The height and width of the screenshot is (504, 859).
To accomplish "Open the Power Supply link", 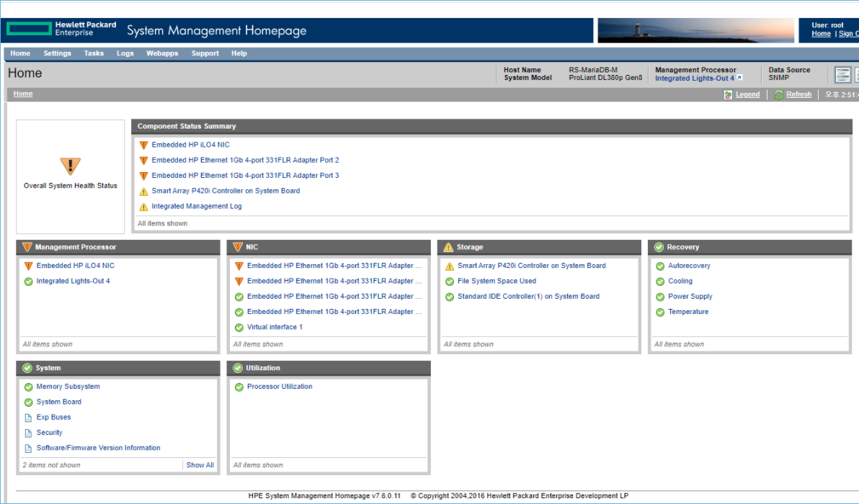I will (x=690, y=296).
